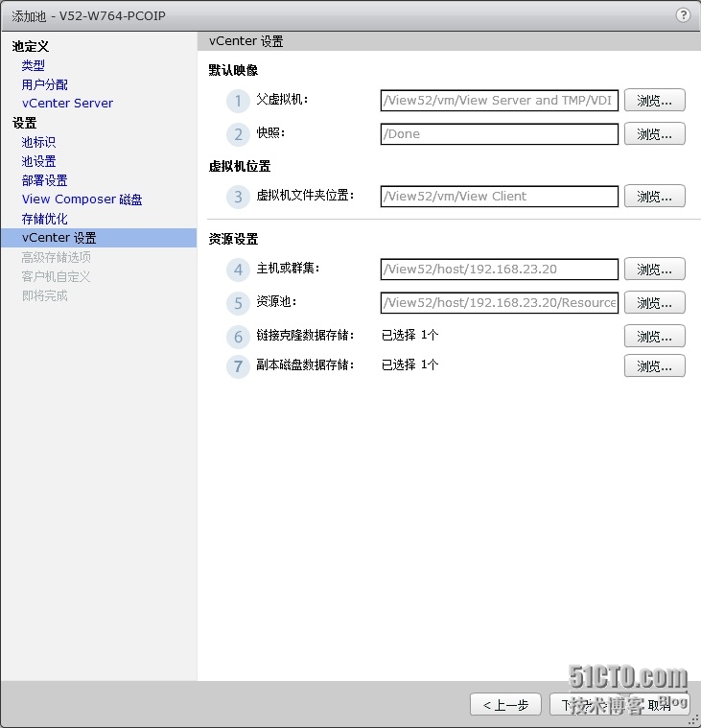This screenshot has height=728, width=701.
Task: Click step 2 circle for 快照
Action: [238, 134]
